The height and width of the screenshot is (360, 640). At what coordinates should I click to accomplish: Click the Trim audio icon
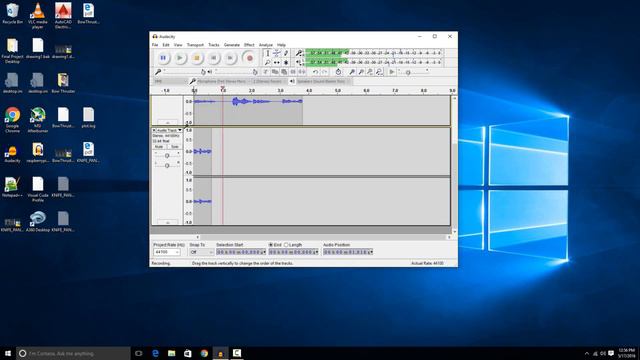[293, 72]
